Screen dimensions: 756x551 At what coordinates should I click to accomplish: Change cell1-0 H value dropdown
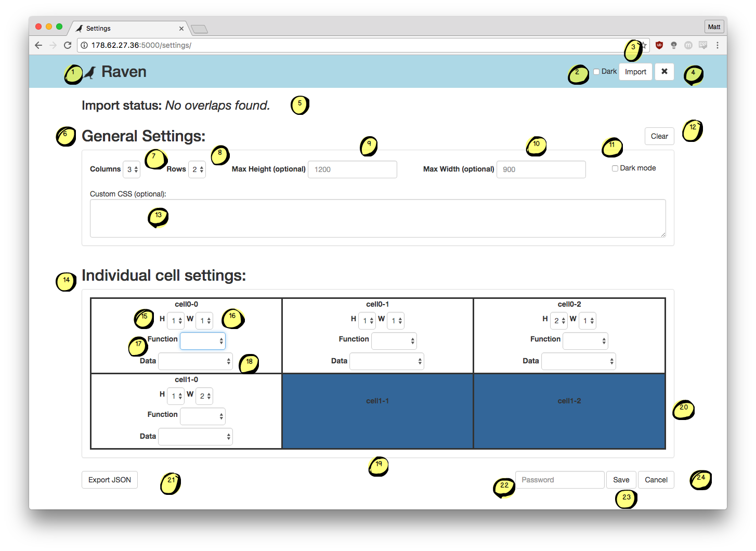(x=176, y=396)
